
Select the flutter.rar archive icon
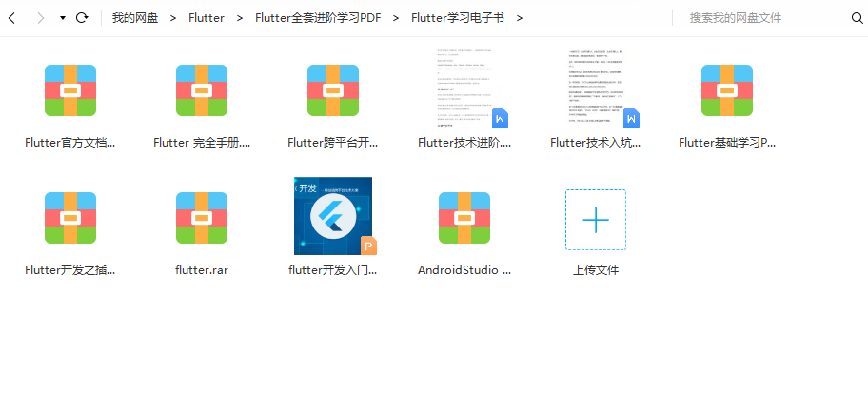point(202,218)
